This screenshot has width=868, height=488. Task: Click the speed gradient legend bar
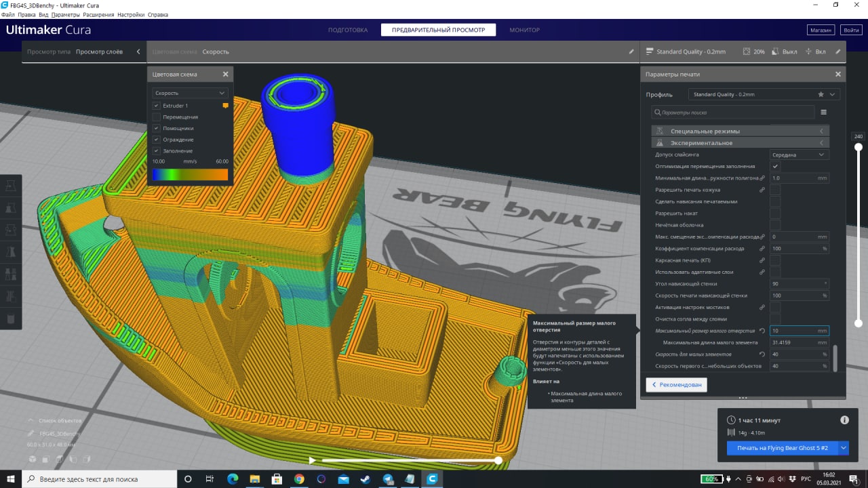[190, 175]
